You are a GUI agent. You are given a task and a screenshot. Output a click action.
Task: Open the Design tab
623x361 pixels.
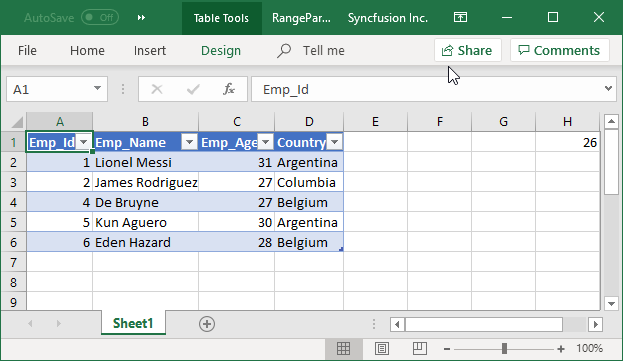[221, 50]
